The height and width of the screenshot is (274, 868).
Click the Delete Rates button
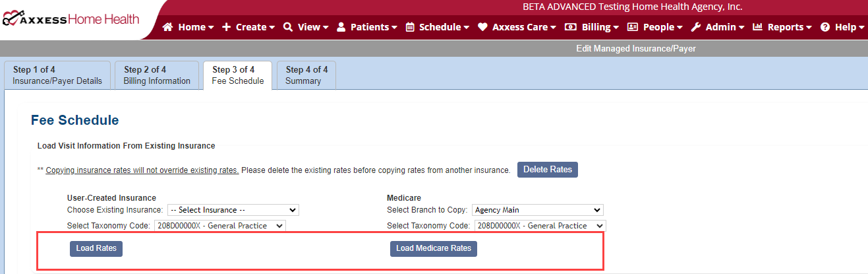548,170
